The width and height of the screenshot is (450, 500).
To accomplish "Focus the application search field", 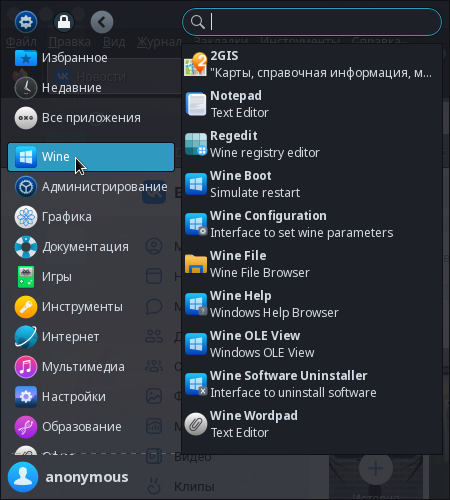I will click(x=312, y=22).
